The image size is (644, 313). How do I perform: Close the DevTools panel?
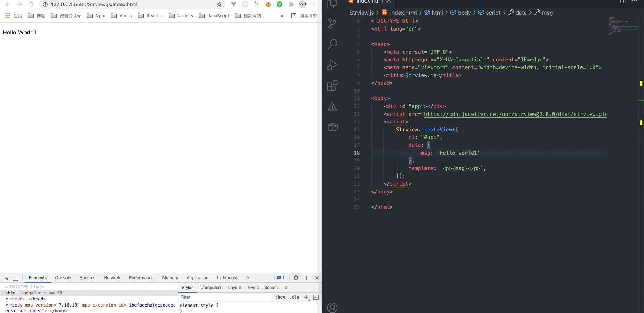coord(317,278)
